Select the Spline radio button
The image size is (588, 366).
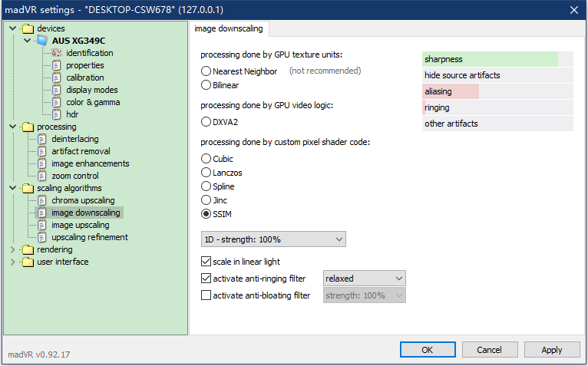tap(206, 186)
